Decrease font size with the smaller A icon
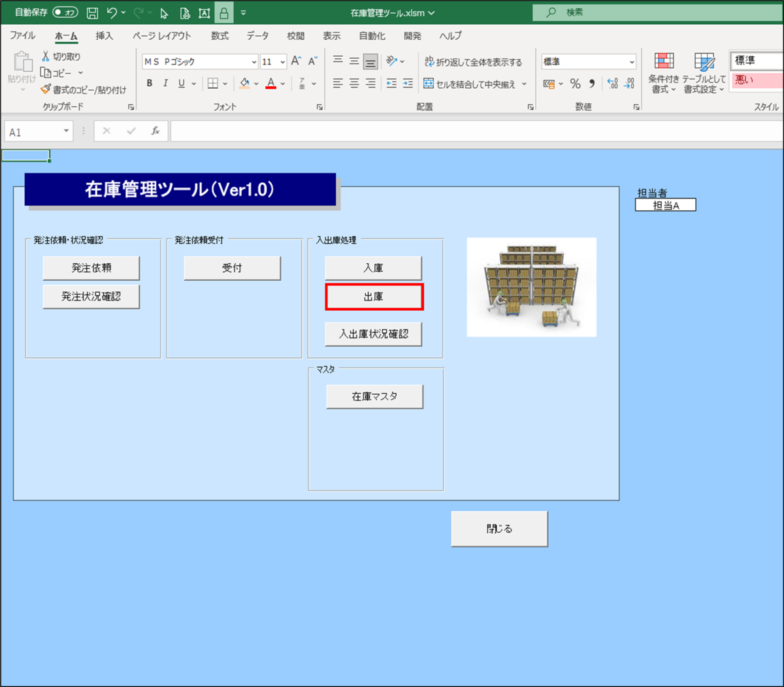This screenshot has height=687, width=784. point(312,61)
